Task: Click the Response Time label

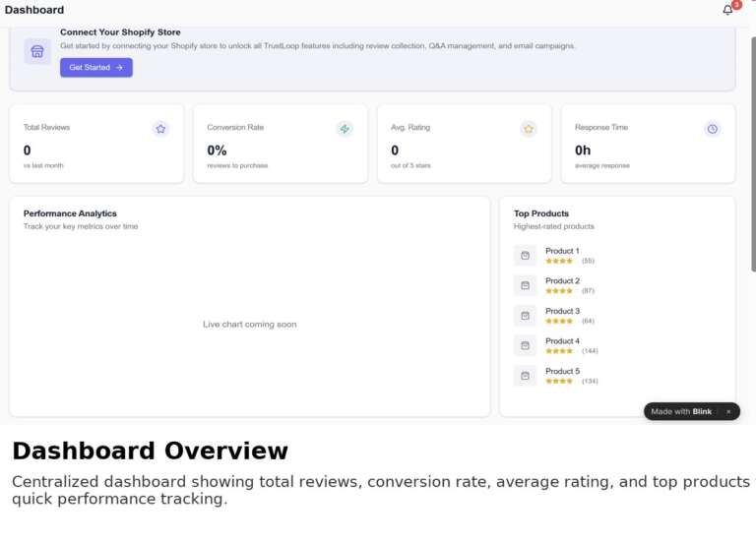Action: 601,127
